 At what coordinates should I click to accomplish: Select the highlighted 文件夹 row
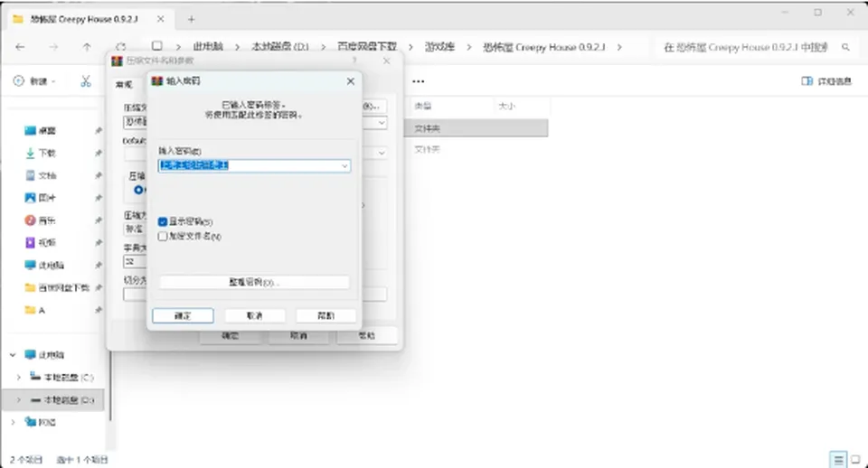tap(476, 128)
